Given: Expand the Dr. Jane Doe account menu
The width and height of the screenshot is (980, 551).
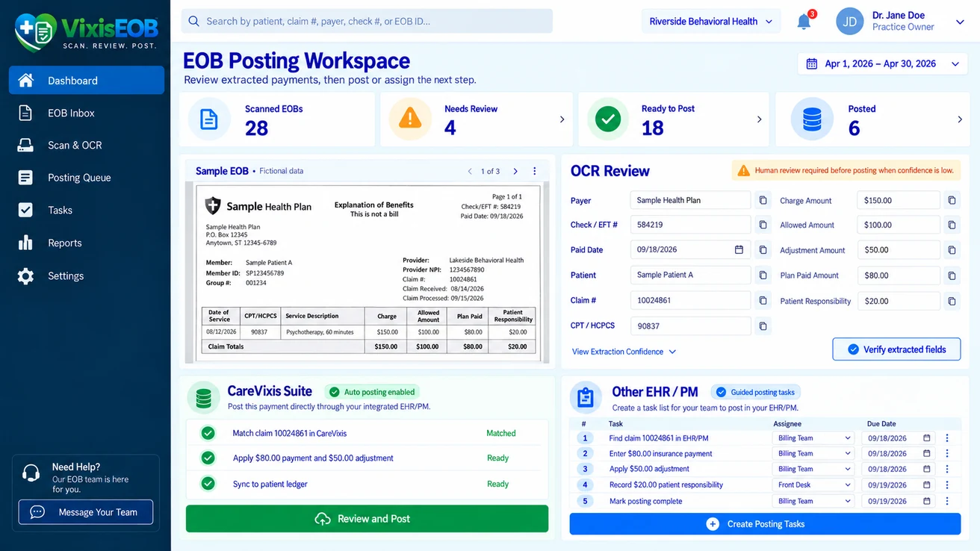Looking at the screenshot, I should click(x=960, y=22).
